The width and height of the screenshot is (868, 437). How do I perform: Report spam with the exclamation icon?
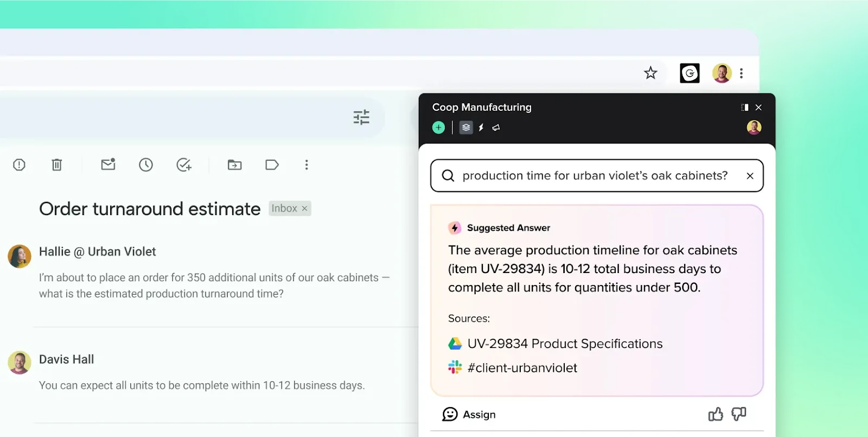19,164
